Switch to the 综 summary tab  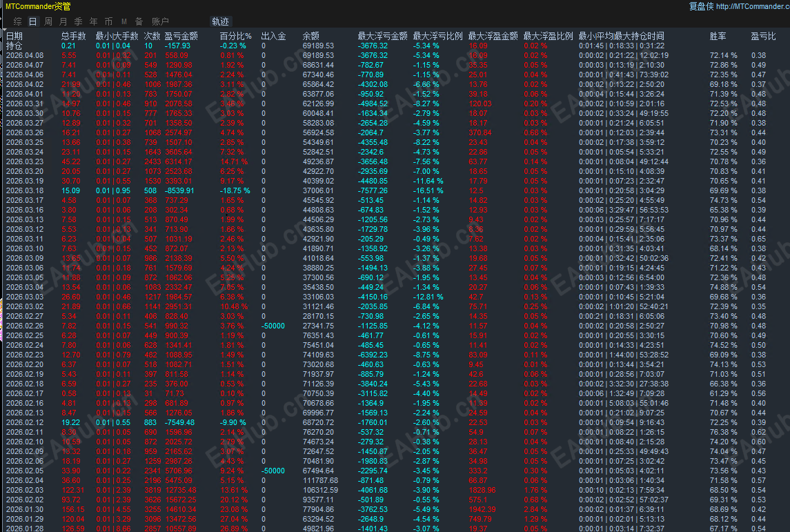18,21
